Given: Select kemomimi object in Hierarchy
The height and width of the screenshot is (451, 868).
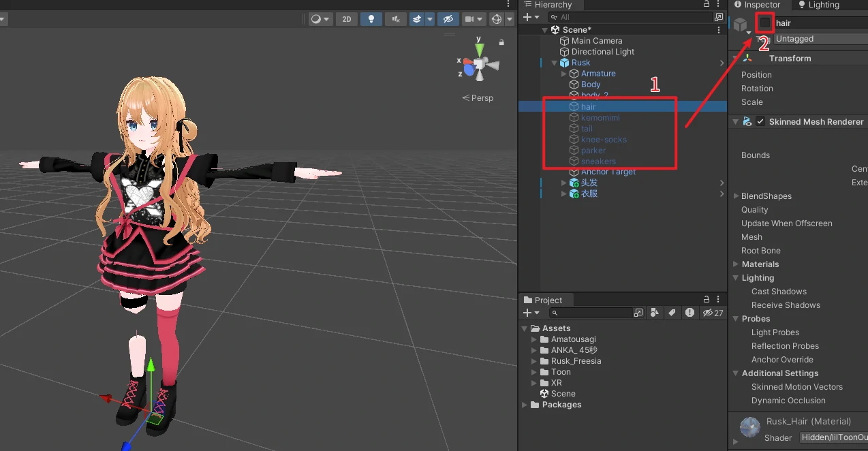Looking at the screenshot, I should 600,118.
